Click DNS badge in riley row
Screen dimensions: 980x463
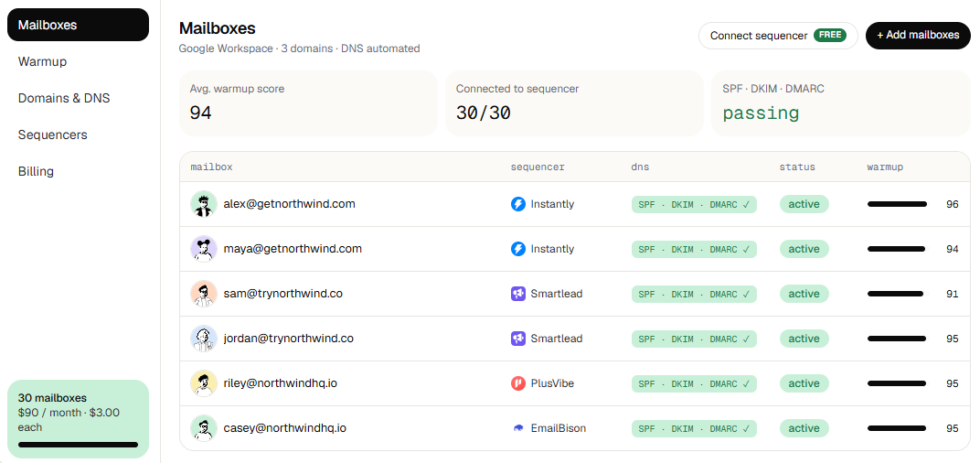click(x=694, y=384)
